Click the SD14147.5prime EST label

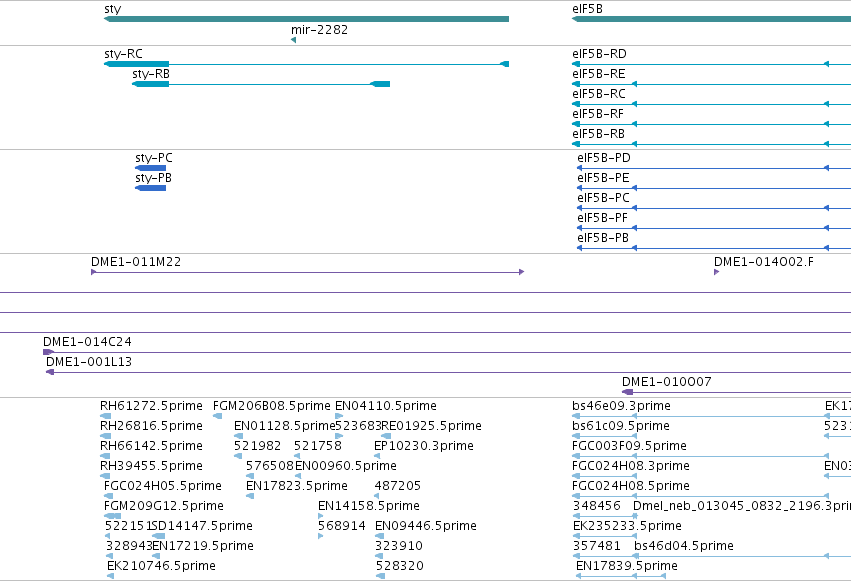coord(202,526)
